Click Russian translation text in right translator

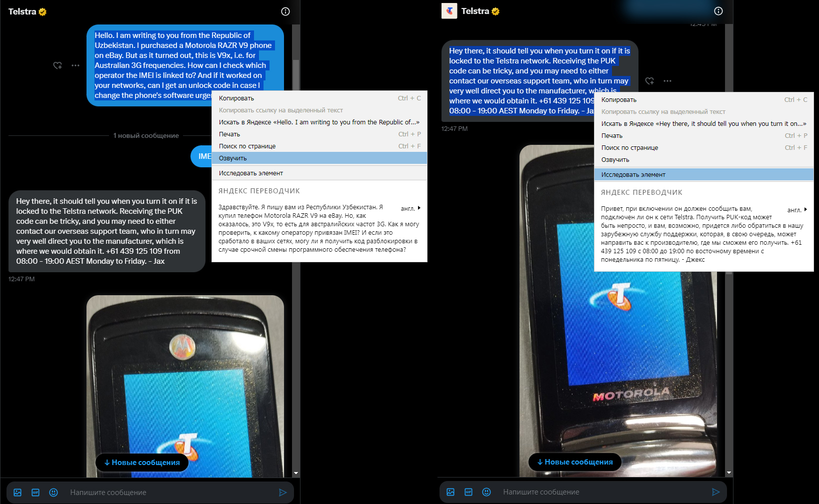tap(702, 234)
